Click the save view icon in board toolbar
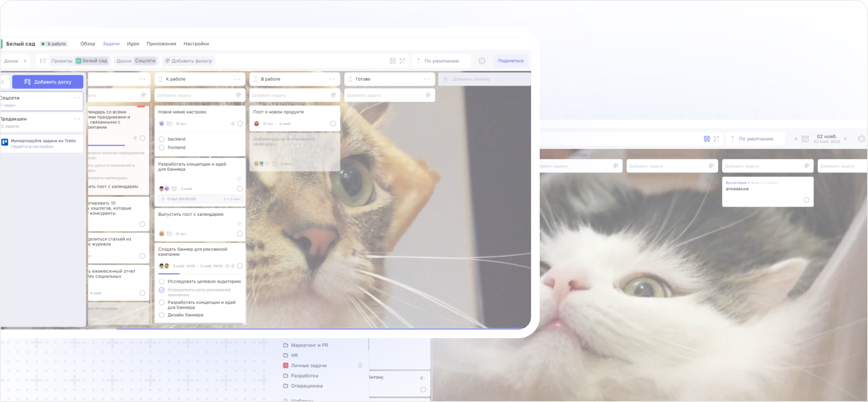Viewport: 868px width, 402px height. point(393,61)
